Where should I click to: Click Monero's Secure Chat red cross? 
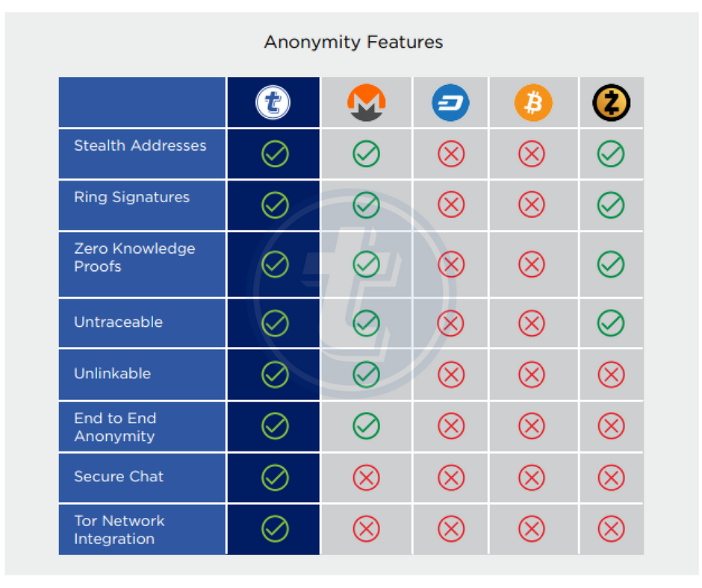coord(366,478)
